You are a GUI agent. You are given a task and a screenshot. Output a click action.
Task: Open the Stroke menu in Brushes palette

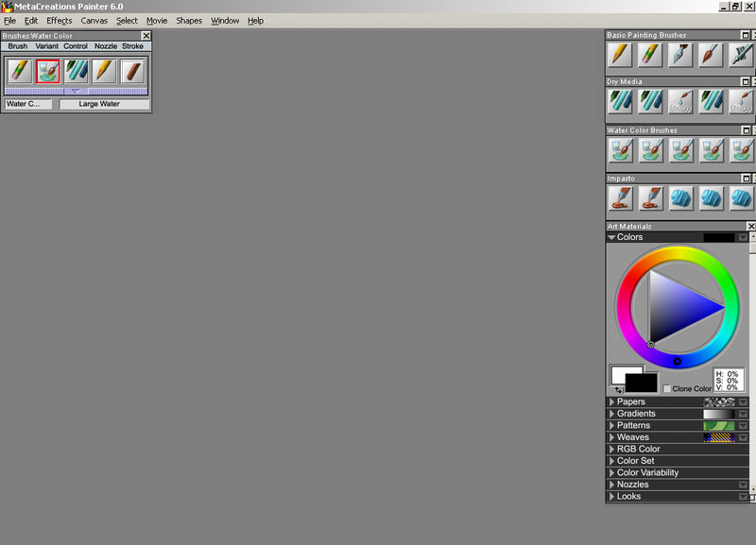point(132,46)
